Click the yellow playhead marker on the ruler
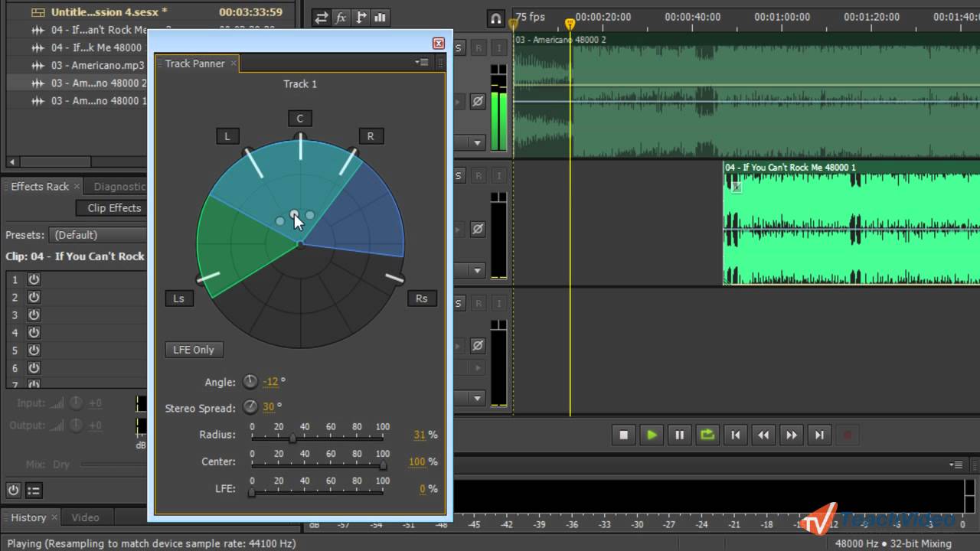 coord(570,24)
